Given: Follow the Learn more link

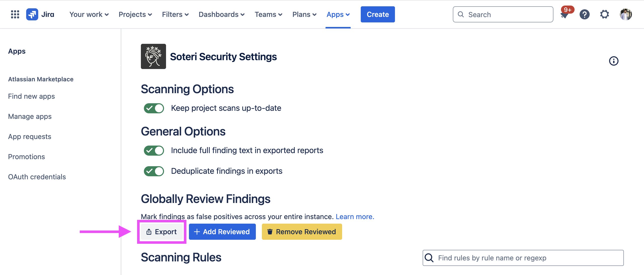Looking at the screenshot, I should coord(355,217).
